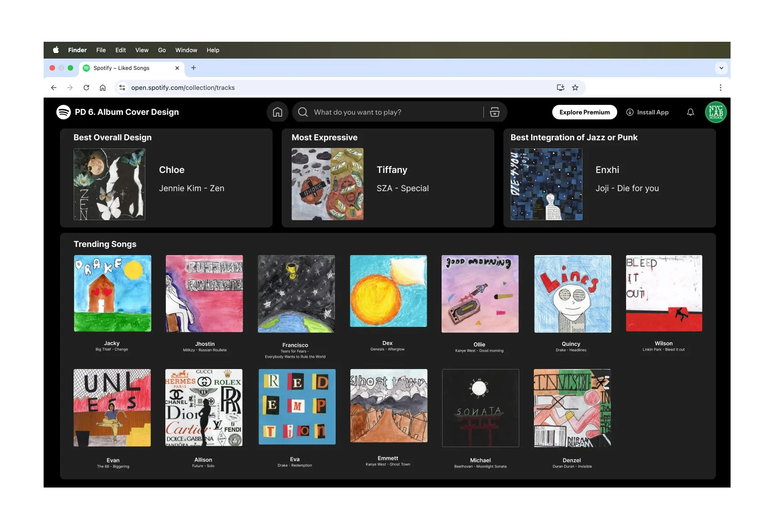Select Allison's luxury brands cover

click(x=204, y=408)
